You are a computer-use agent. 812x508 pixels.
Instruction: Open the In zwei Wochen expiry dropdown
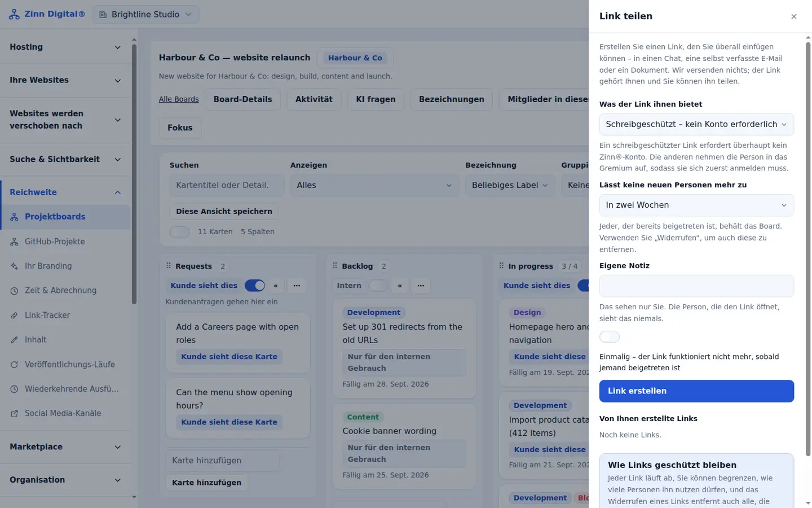[x=696, y=205]
